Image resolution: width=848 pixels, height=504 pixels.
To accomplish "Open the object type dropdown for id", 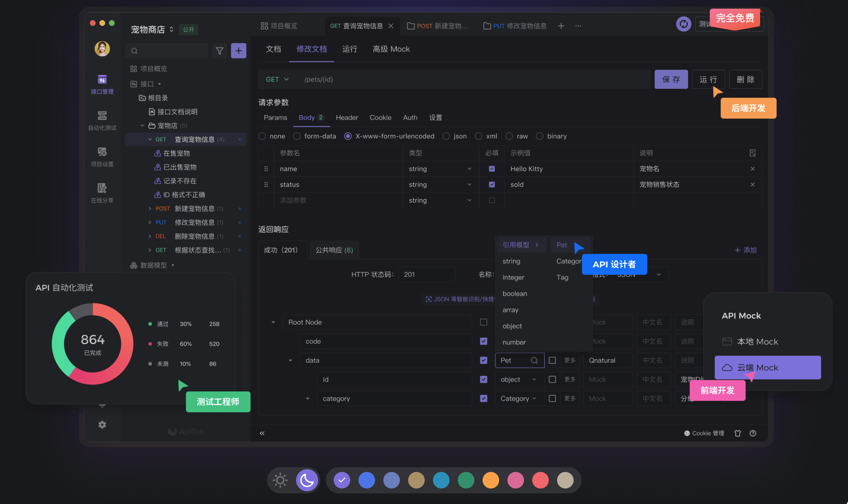I will 519,379.
